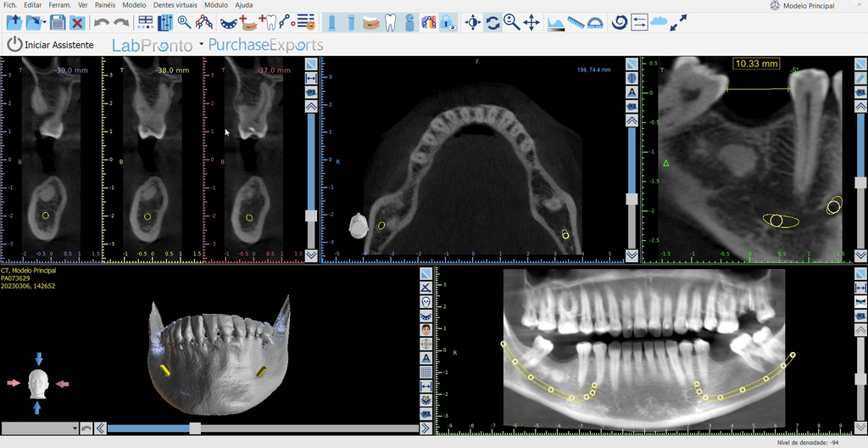Click axial panel vertical slider handle
This screenshot has height=448, width=868.
point(632,199)
